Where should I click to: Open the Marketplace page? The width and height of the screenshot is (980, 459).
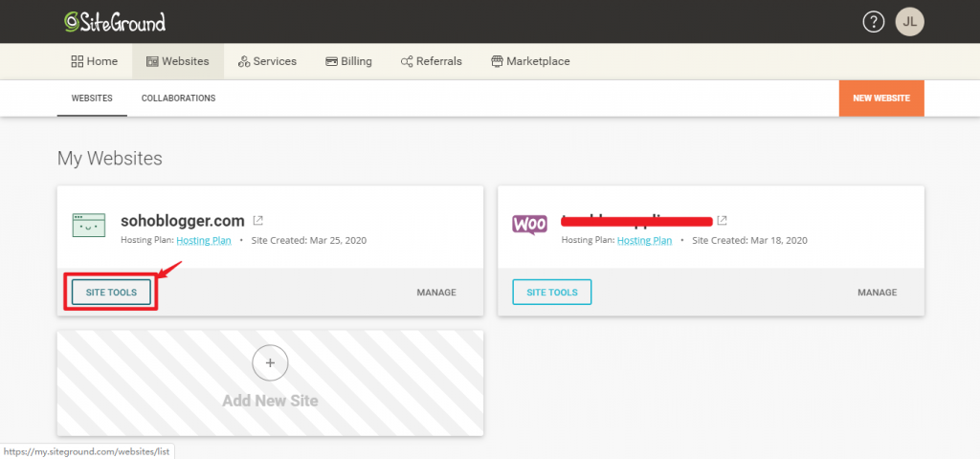tap(529, 61)
